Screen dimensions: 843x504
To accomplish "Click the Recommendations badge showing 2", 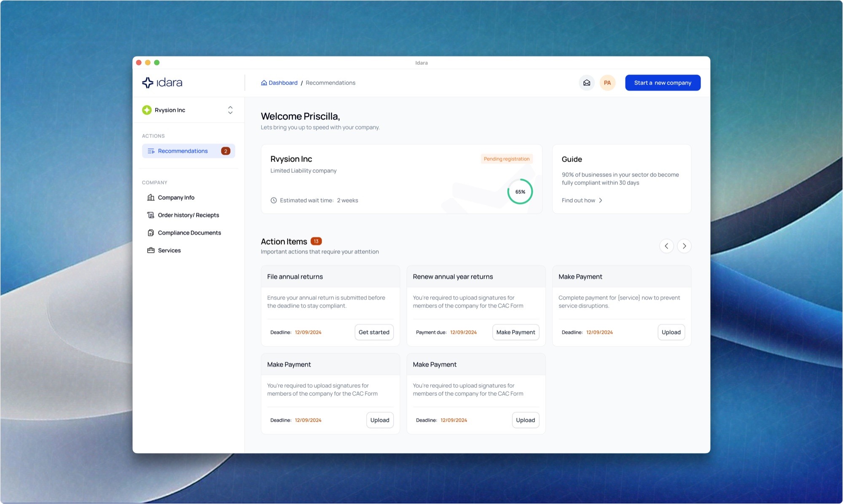I will (226, 151).
